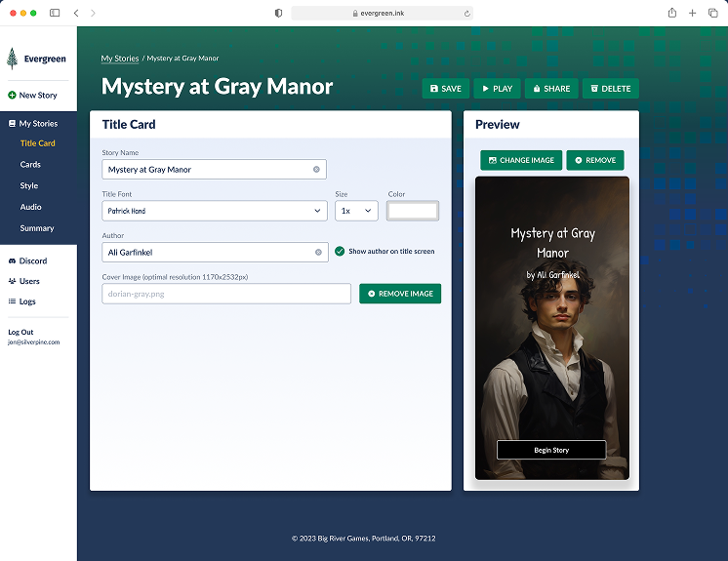Screen dimensions: 728x561
Task: Follow the My Stories breadcrumb link
Action: (x=120, y=59)
